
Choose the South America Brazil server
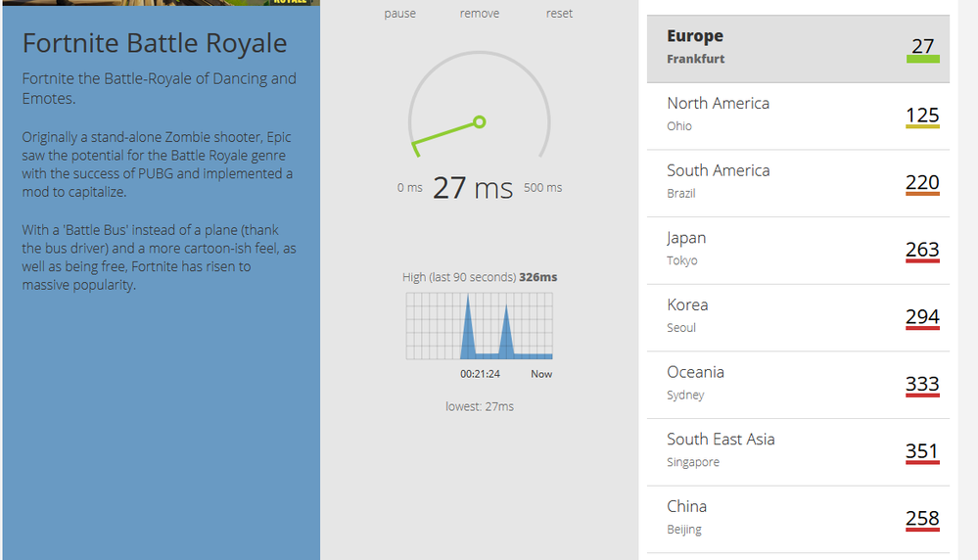[797, 182]
